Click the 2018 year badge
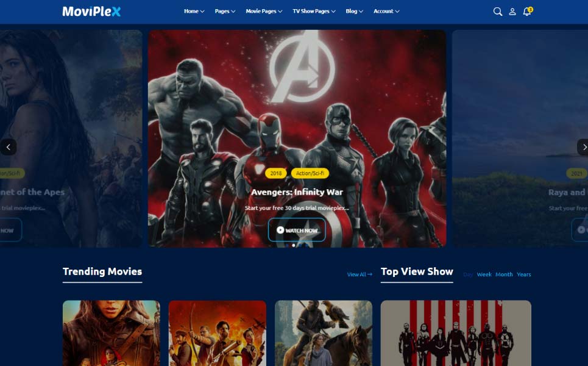 point(276,173)
